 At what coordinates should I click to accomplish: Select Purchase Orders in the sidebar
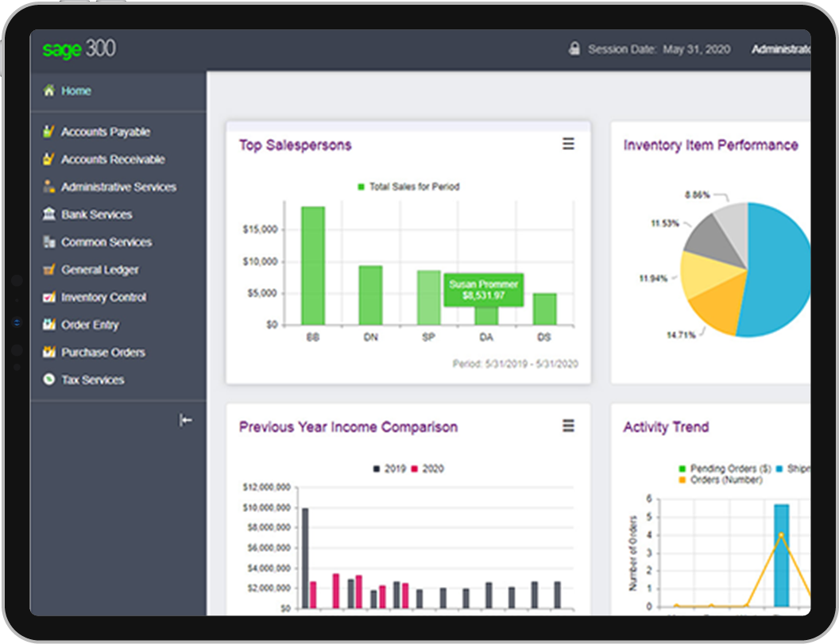click(102, 353)
